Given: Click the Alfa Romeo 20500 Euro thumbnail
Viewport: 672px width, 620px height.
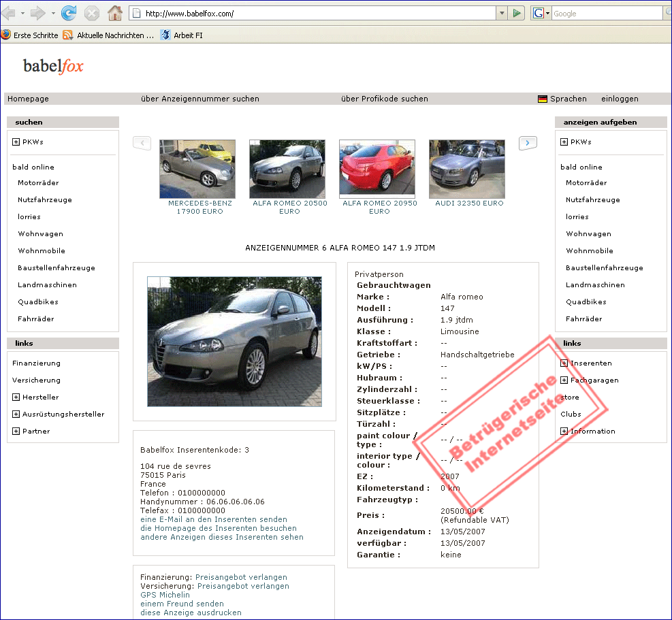Looking at the screenshot, I should [287, 169].
